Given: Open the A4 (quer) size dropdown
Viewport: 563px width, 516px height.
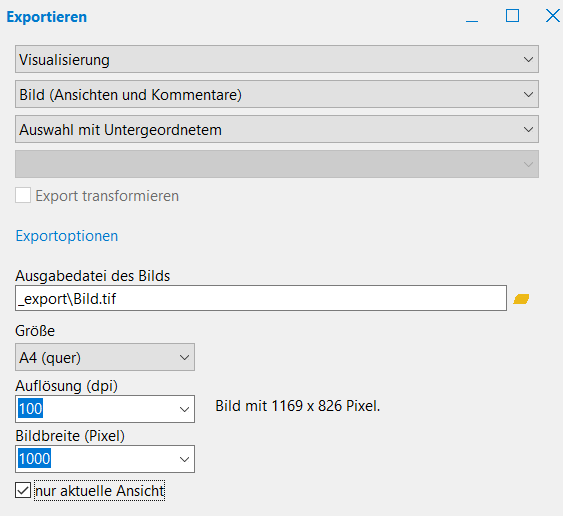Looking at the screenshot, I should tap(105, 357).
